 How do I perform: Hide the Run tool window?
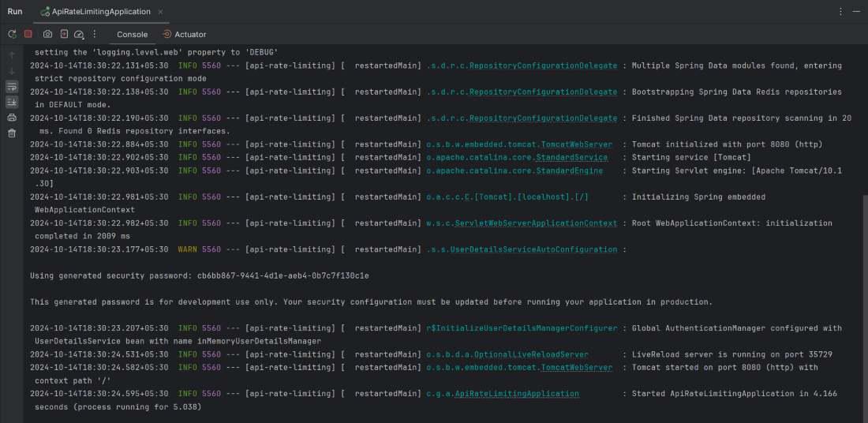click(855, 12)
